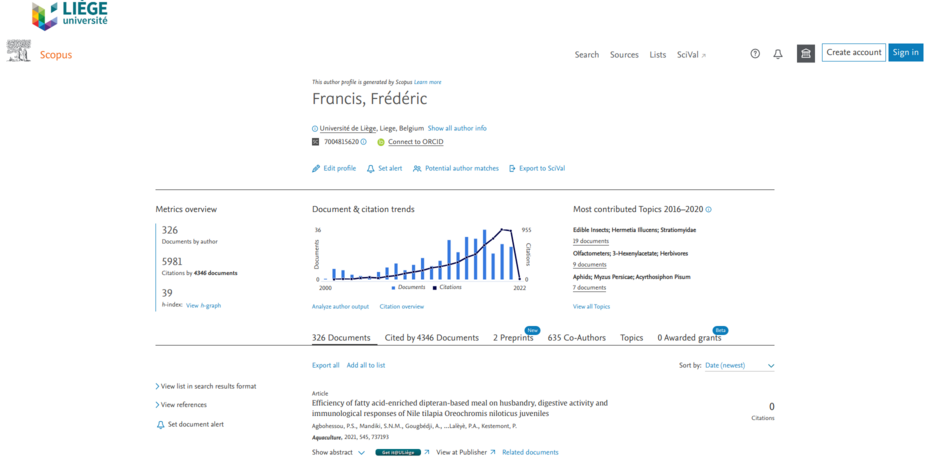Click the Potential author matches icon
The width and height of the screenshot is (930, 472).
click(417, 169)
